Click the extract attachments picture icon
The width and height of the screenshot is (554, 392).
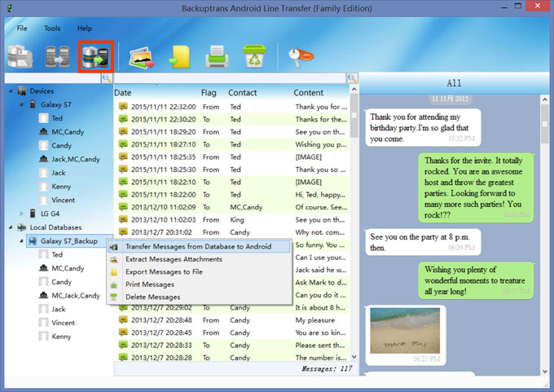click(142, 57)
